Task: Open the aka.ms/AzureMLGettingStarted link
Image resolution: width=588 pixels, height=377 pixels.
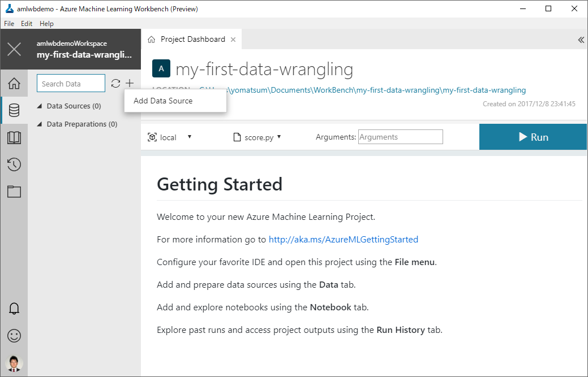Action: (x=343, y=240)
